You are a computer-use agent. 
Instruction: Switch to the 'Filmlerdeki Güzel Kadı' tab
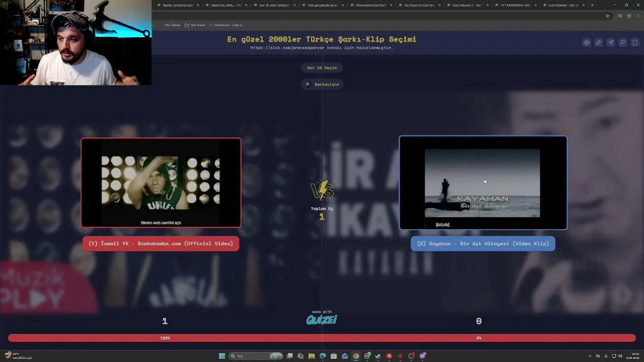coord(370,5)
